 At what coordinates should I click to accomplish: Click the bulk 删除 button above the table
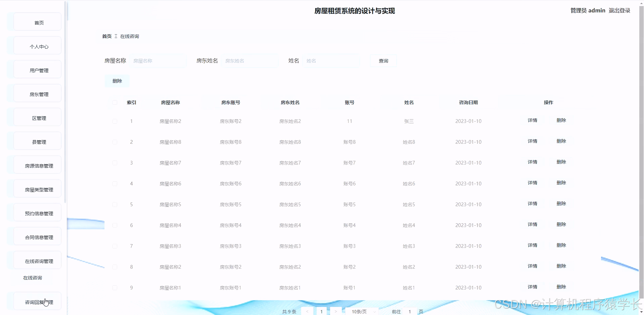[117, 81]
